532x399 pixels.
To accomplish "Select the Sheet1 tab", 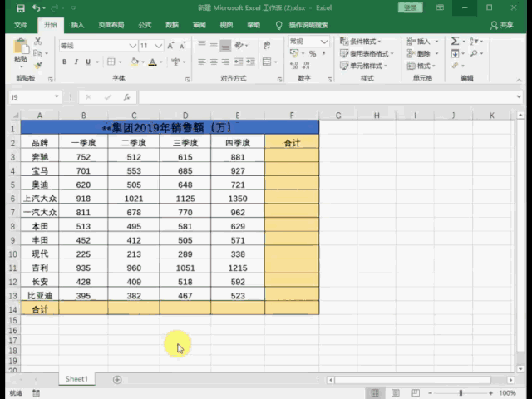I will [x=76, y=379].
